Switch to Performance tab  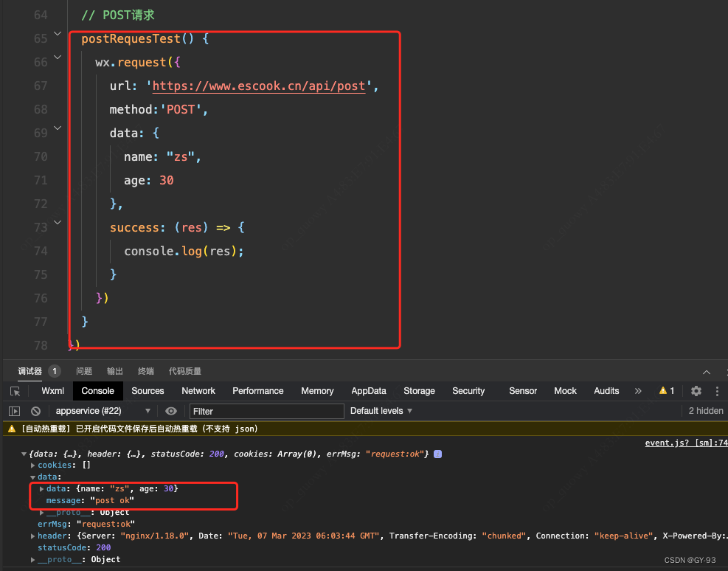coord(257,391)
